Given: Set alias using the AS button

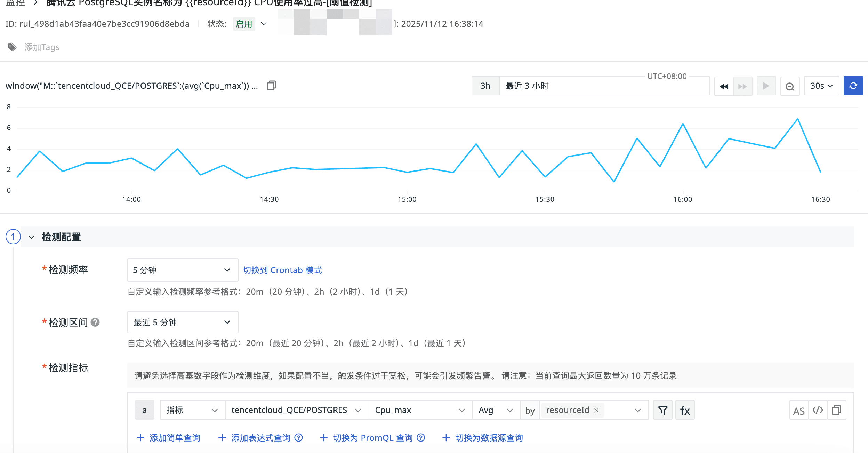Looking at the screenshot, I should 799,411.
